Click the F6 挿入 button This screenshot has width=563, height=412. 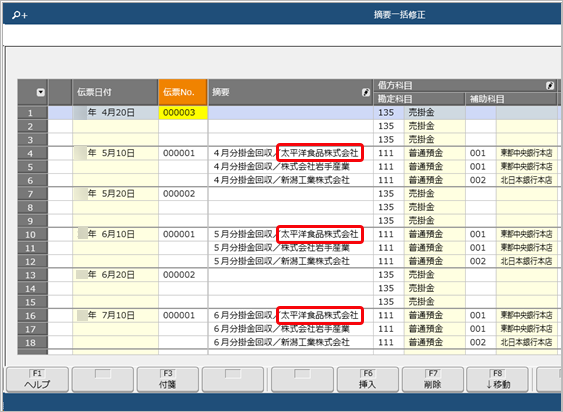(x=368, y=379)
